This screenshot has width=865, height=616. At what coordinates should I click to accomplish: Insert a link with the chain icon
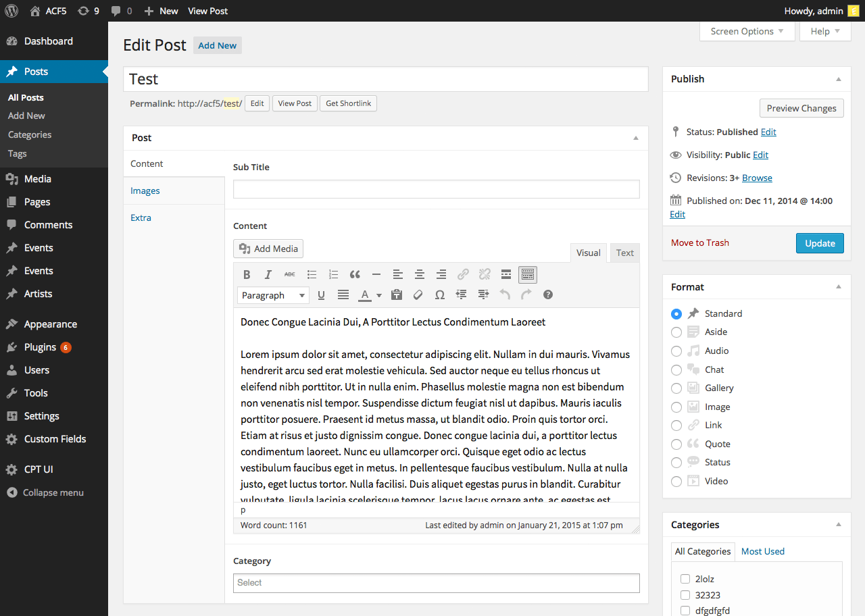point(463,274)
